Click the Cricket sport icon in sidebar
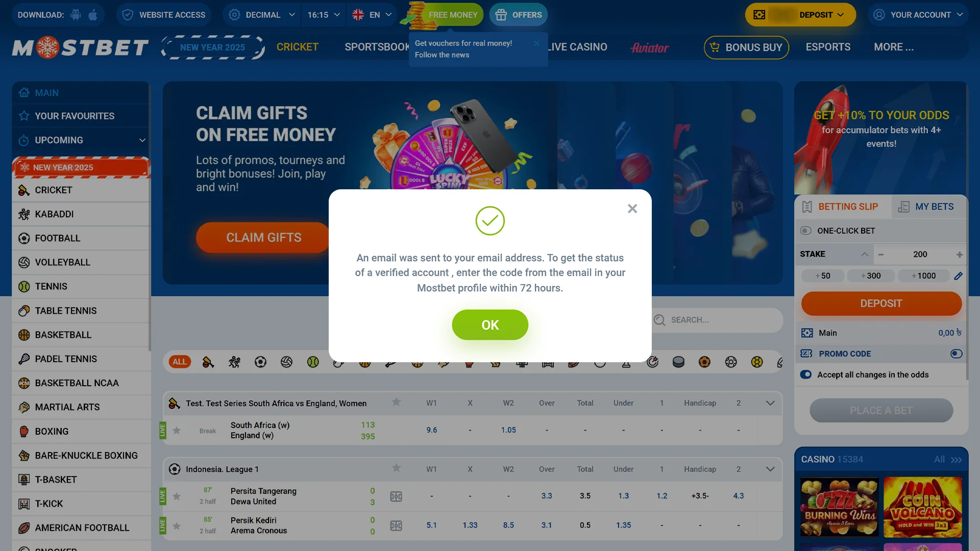The height and width of the screenshot is (551, 980). [23, 190]
